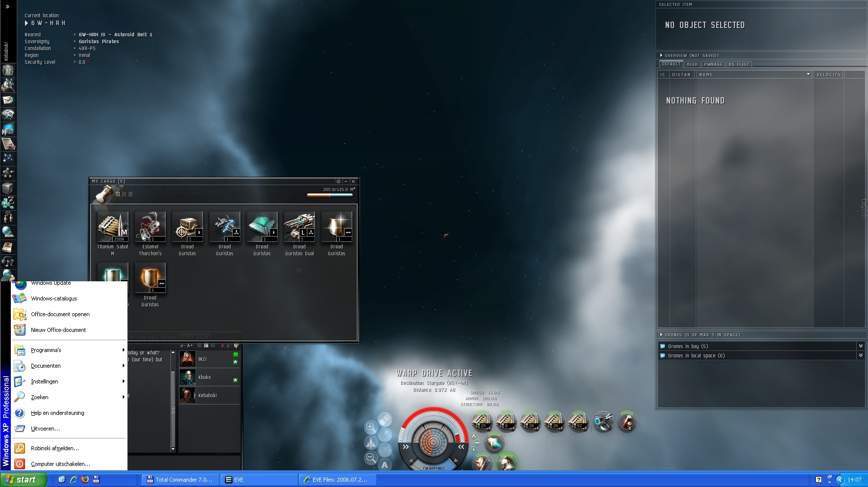Expand the sidebar double-chevron at top

point(7,7)
